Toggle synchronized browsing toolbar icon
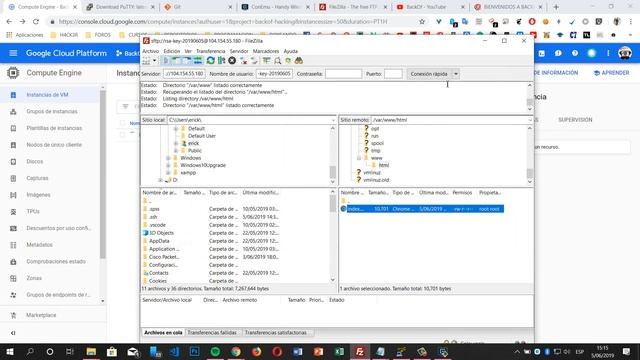 (288, 61)
